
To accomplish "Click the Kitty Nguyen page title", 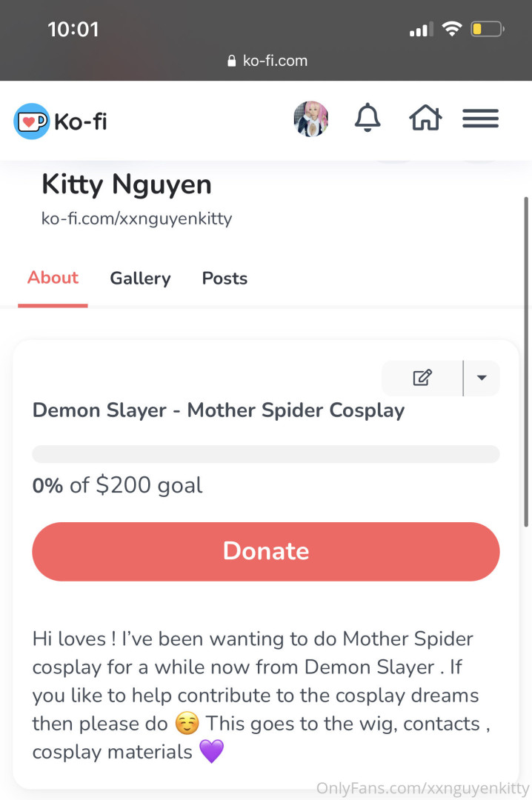I will [x=127, y=184].
